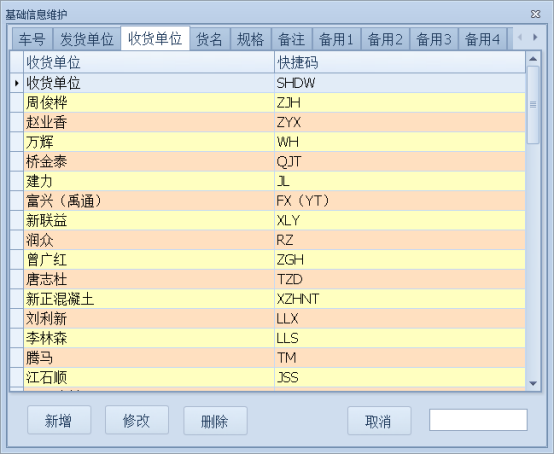Viewport: 554px width, 454px height.
Task: Click the 修改 button
Action: [x=137, y=420]
